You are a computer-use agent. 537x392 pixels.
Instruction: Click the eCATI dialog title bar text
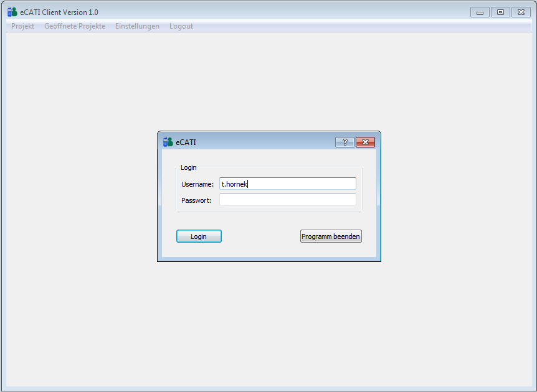186,142
